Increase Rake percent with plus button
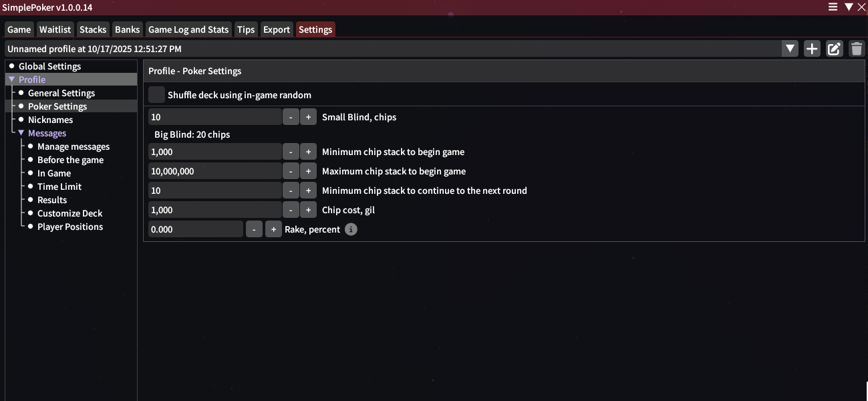Viewport: 868px width, 401px height. [273, 229]
